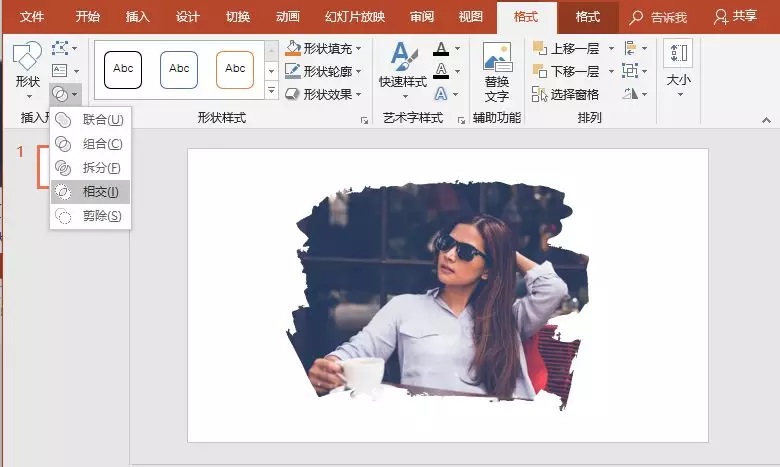Expand the shape styles gallery more arrow
Screen dimensions: 780x467
pos(272,91)
